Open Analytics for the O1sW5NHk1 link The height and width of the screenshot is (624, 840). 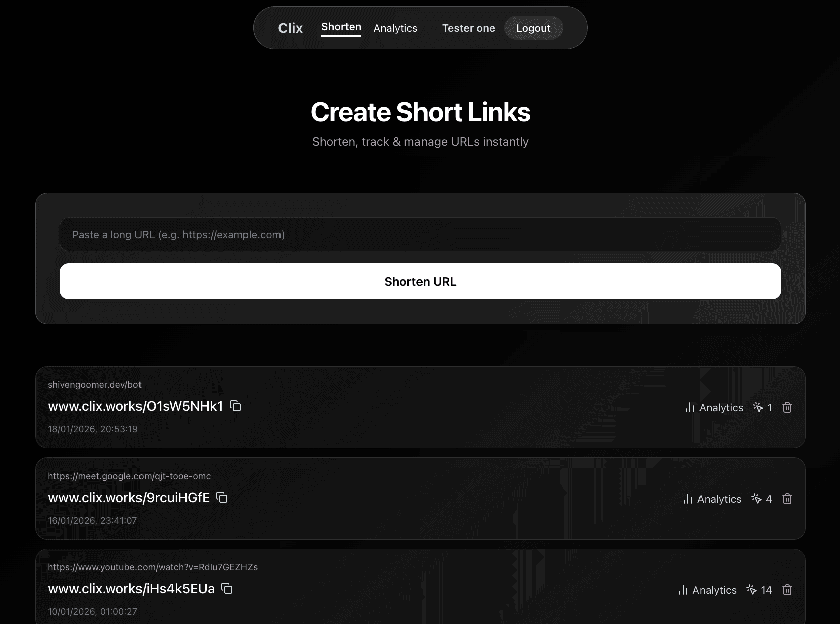[x=714, y=407]
